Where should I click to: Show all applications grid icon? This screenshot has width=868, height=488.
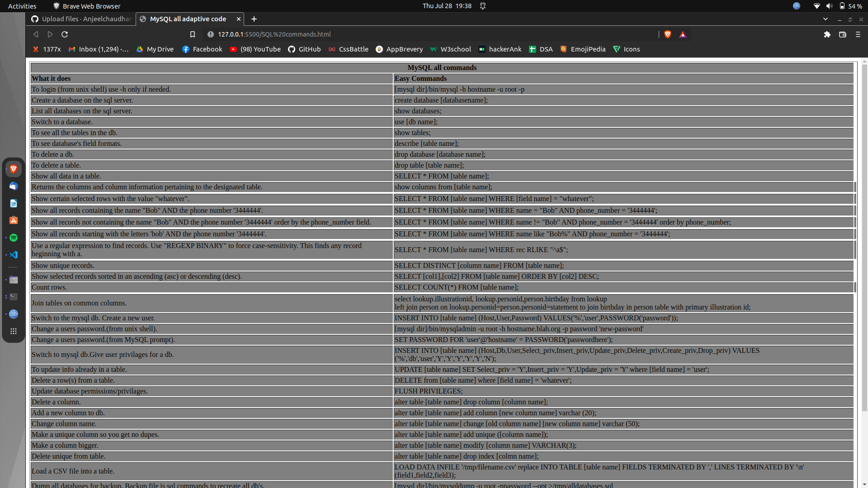14,331
